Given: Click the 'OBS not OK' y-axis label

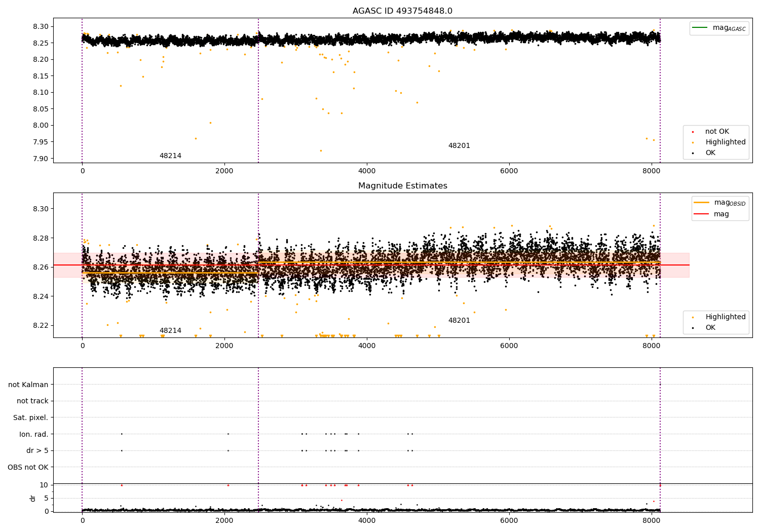Looking at the screenshot, I should (28, 467).
